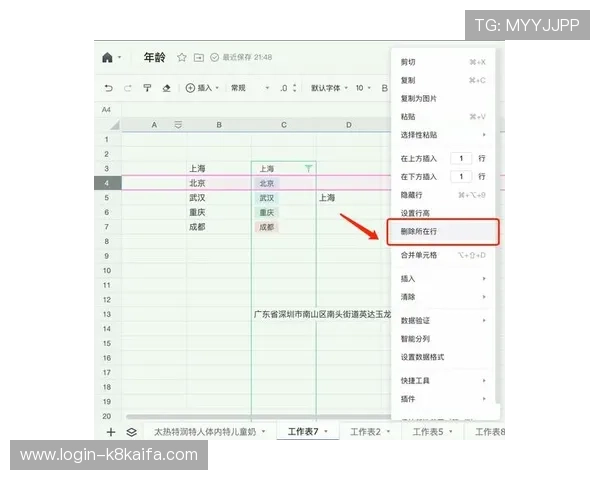Expand 选择性粘贴 submenu
Screen dimensions: 600x480
(443, 135)
